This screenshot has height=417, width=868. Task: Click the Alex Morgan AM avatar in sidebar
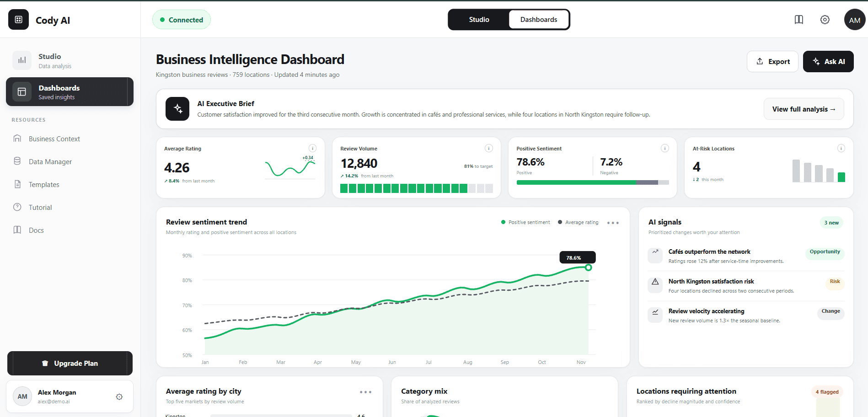(22, 396)
